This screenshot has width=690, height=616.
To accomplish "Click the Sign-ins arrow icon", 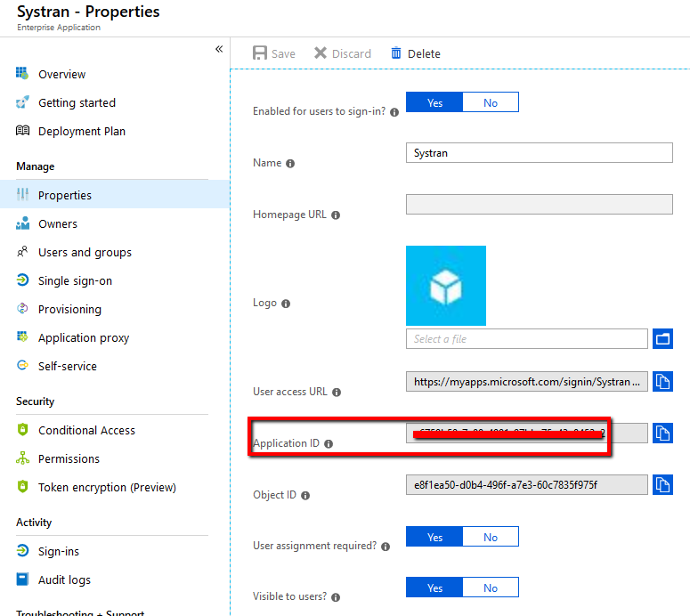I will coord(22,550).
